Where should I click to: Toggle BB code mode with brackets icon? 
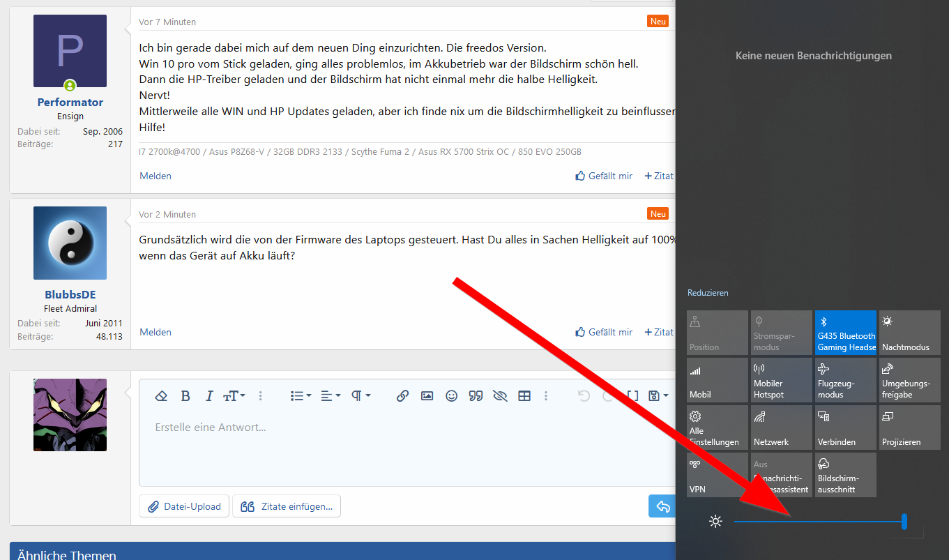[633, 395]
